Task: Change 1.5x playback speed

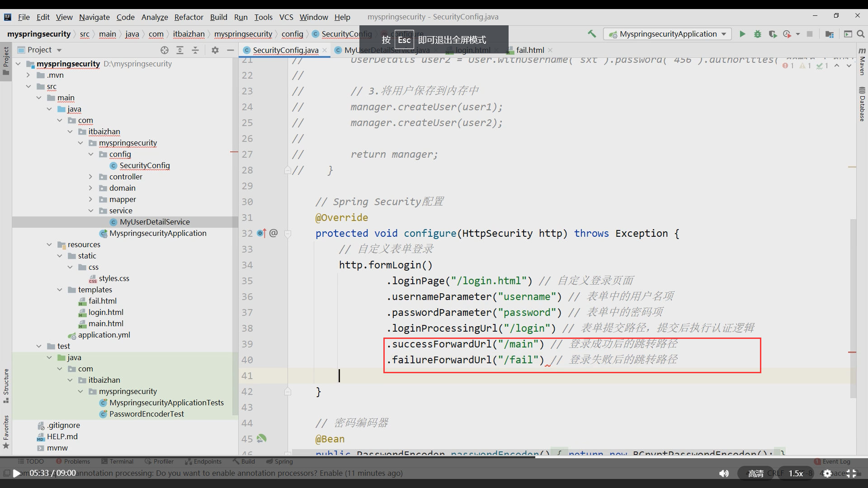Action: (x=796, y=473)
